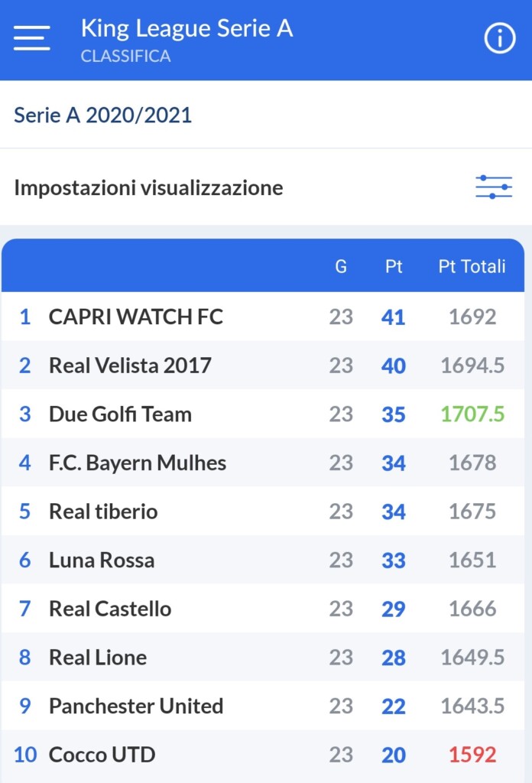The width and height of the screenshot is (532, 783).
Task: Click the G column header
Action: [341, 267]
